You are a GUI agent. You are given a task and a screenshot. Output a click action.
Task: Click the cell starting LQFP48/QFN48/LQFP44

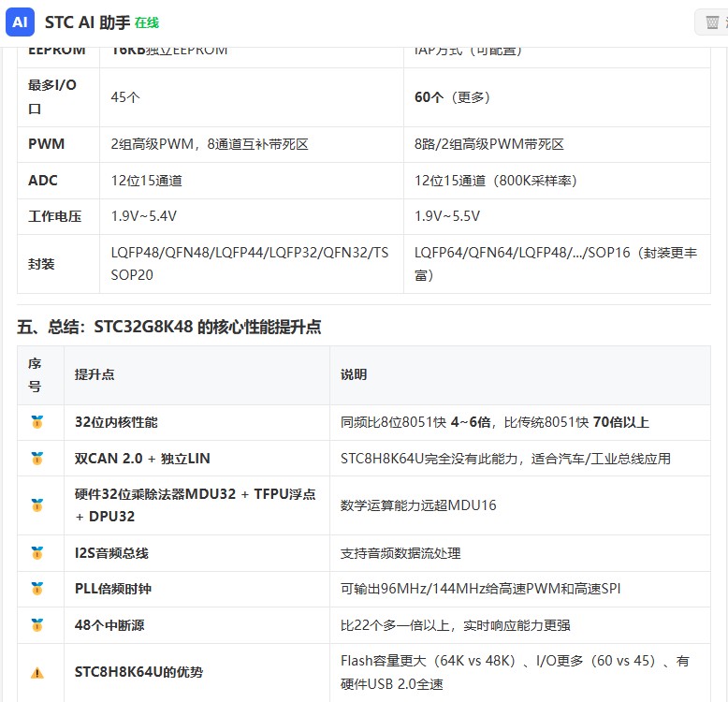(250, 264)
